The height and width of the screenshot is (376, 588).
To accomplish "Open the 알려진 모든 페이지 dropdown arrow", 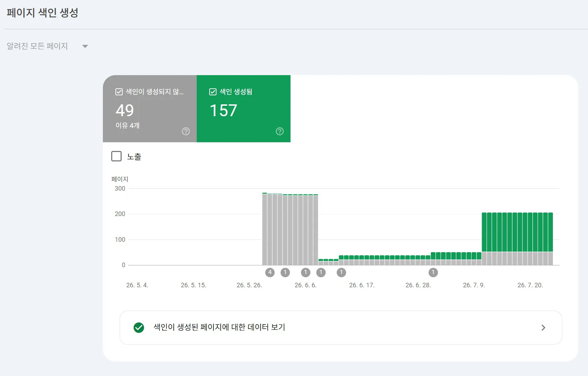I will tap(85, 46).
